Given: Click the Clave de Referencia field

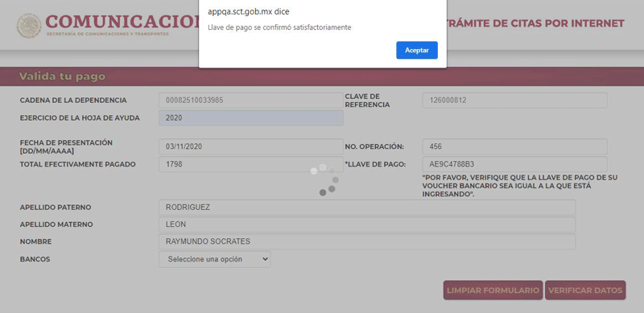Looking at the screenshot, I should tap(514, 101).
